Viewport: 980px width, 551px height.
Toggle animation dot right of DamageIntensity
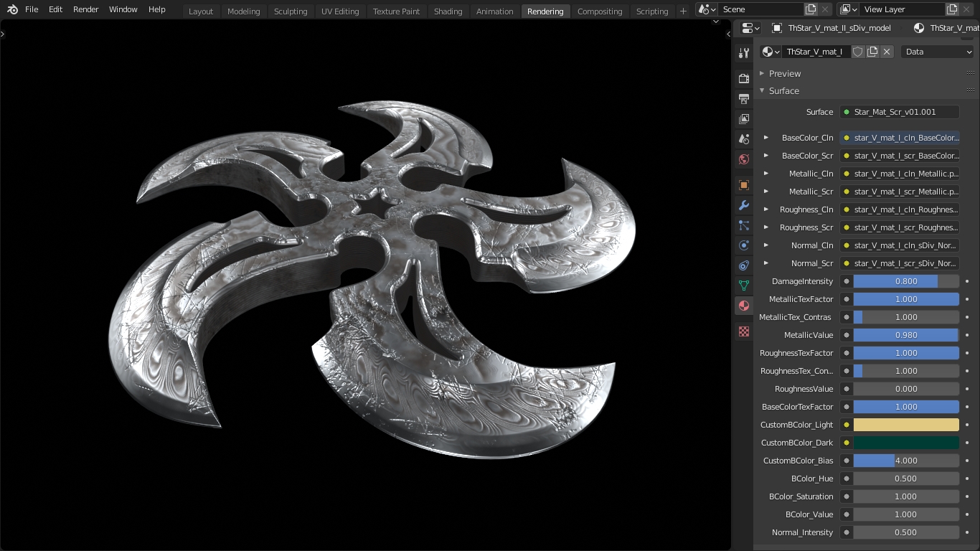(x=967, y=281)
